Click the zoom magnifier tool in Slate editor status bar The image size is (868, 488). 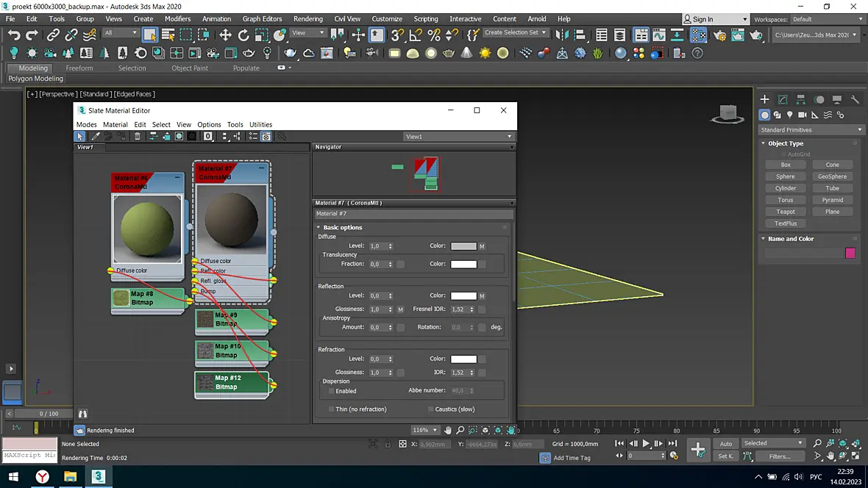click(460, 430)
